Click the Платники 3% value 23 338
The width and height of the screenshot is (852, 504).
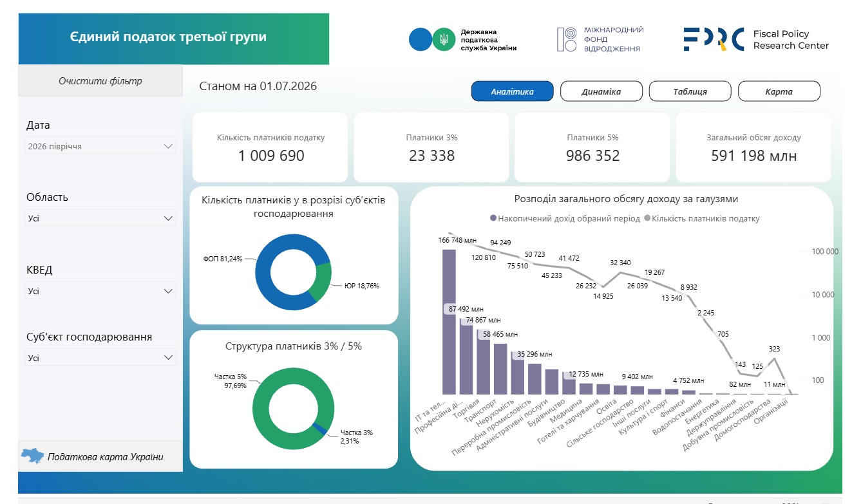click(x=431, y=156)
